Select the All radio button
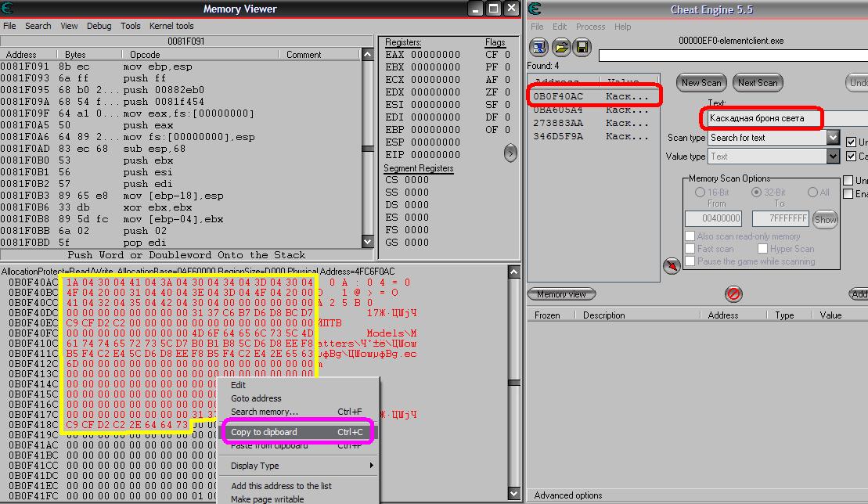The height and width of the screenshot is (504, 868). pyautogui.click(x=812, y=192)
